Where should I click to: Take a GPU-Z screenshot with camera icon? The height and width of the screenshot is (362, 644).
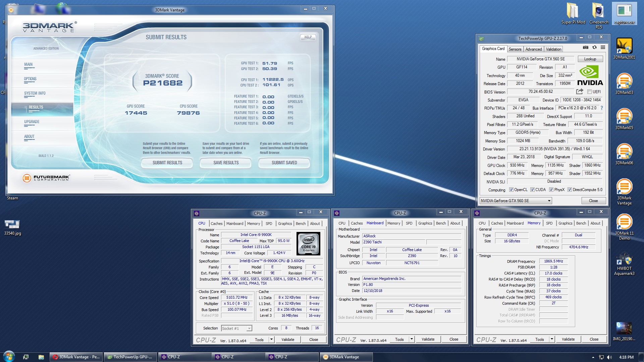(586, 48)
